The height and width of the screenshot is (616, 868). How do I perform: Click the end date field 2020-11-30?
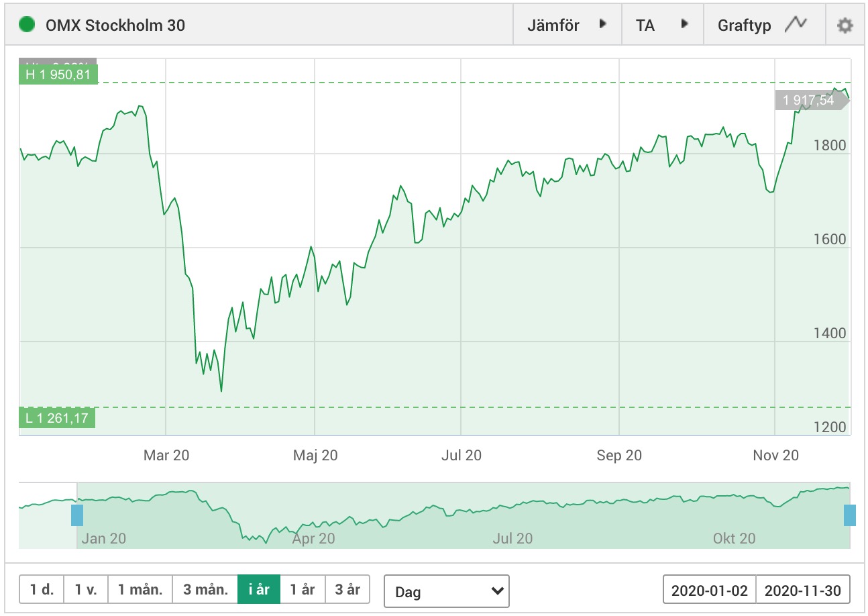[x=803, y=591]
